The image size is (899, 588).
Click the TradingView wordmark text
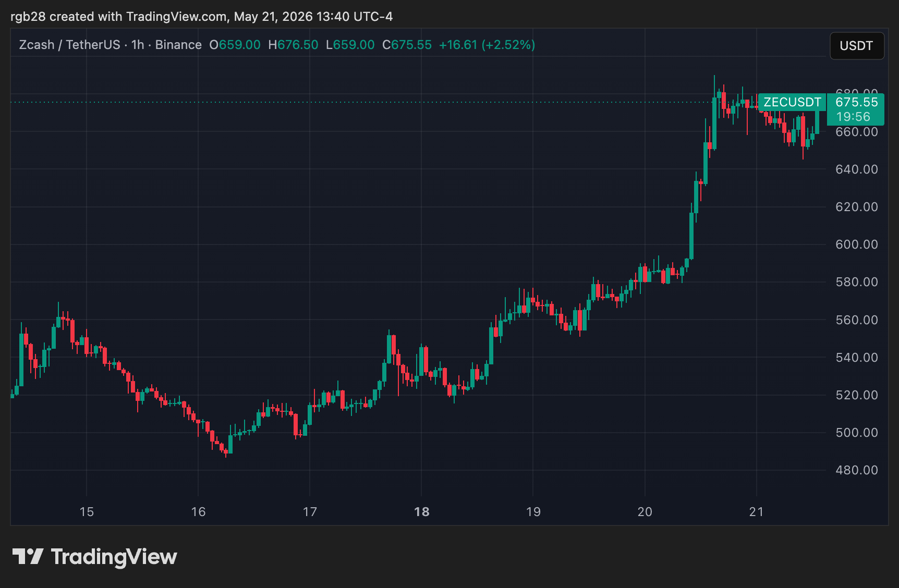click(x=114, y=557)
